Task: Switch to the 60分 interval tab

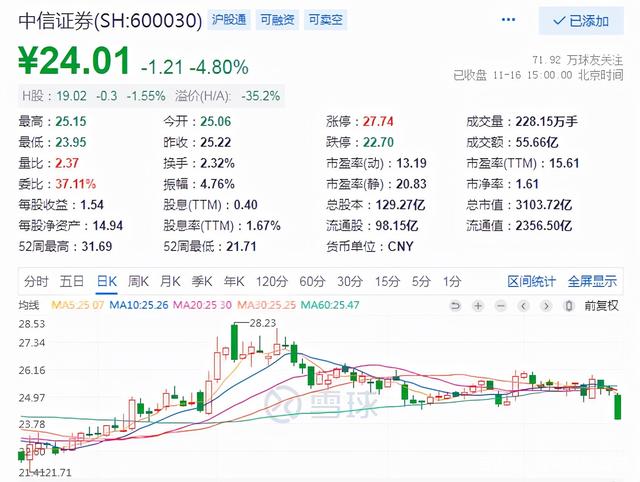Action: click(312, 281)
